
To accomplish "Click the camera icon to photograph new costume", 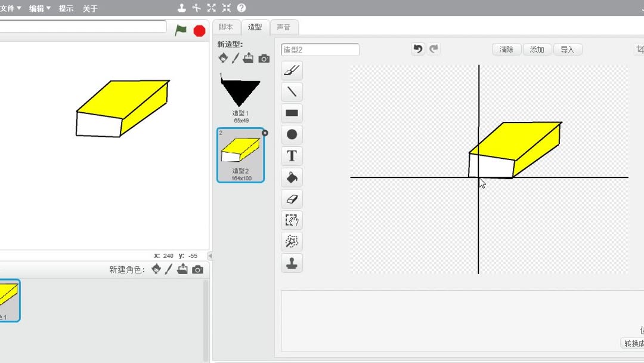I will [264, 58].
